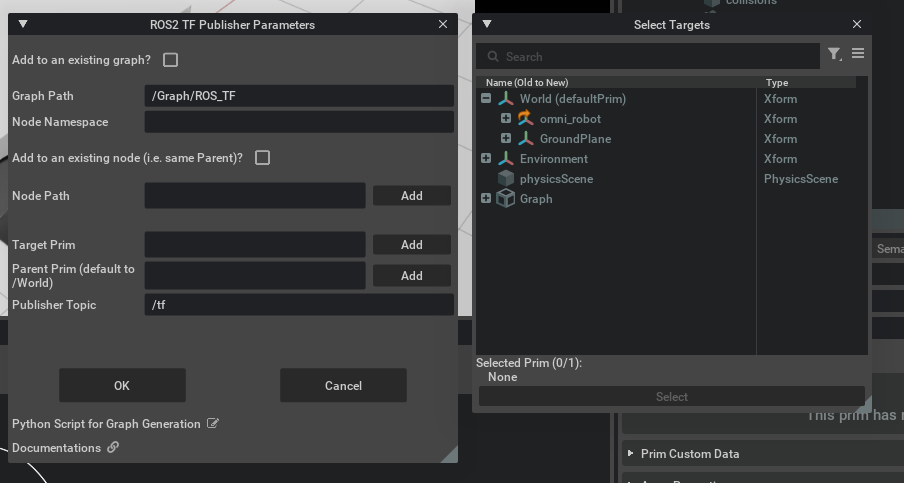Viewport: 904px width, 483px height.
Task: Enable 'Add to an existing graph?' checkbox
Action: 170,60
